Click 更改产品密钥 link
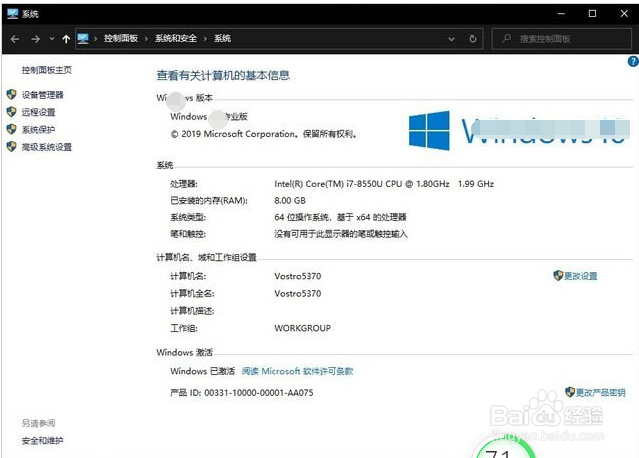Screen dimensions: 639x458 click(601, 393)
